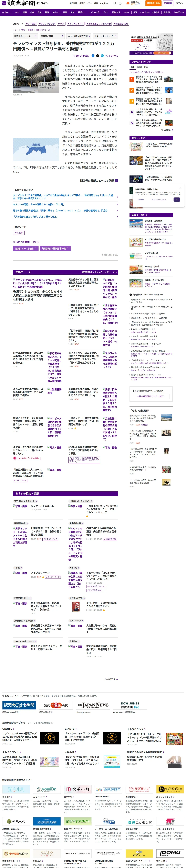The height and width of the screenshot is (868, 186).
Task: Expand 「犬の散歩に出かけたが」related article chevron
Action: [x=117, y=217]
